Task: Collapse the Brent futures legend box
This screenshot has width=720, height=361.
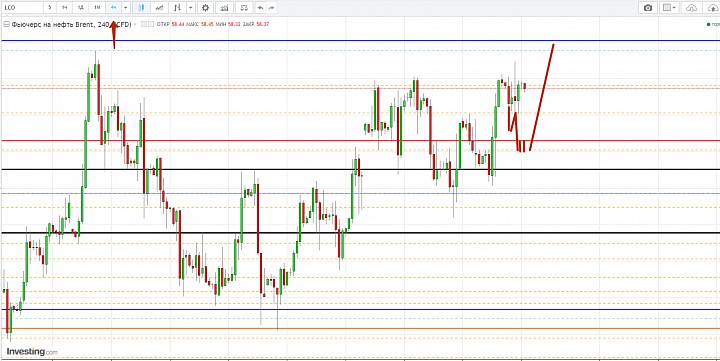Action: (6, 24)
